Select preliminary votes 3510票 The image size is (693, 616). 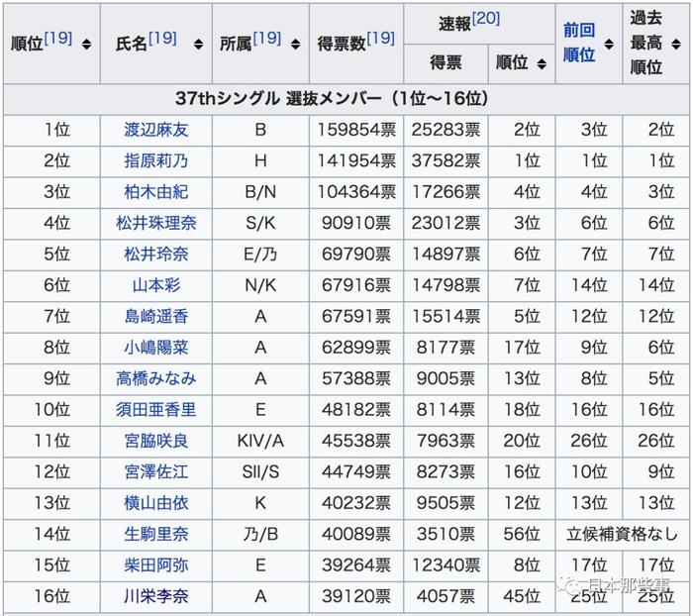coord(445,535)
